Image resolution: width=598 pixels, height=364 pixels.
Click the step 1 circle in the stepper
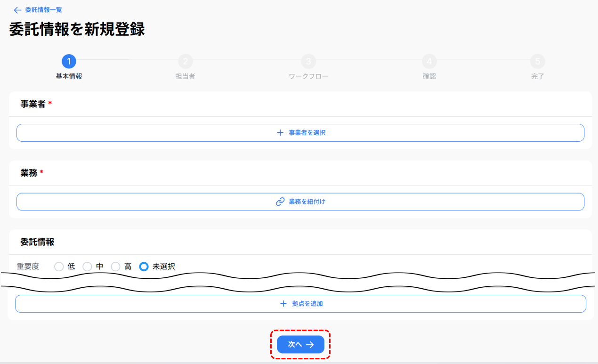coord(69,61)
